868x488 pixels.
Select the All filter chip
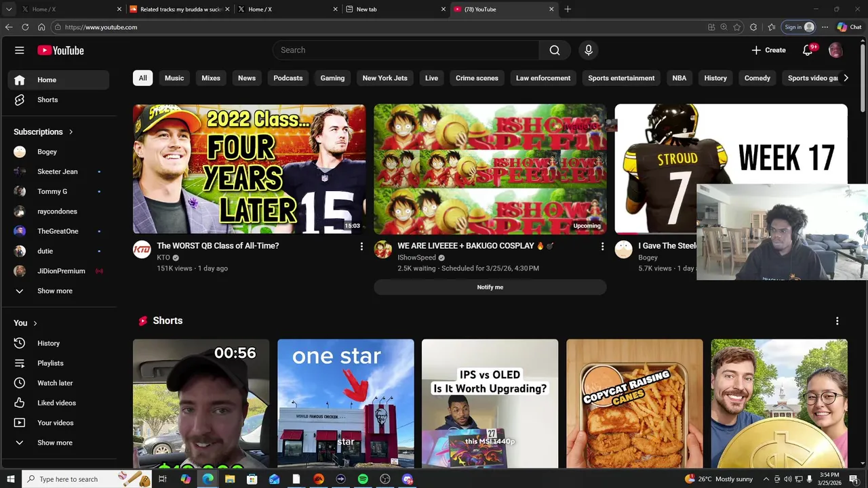(x=142, y=78)
